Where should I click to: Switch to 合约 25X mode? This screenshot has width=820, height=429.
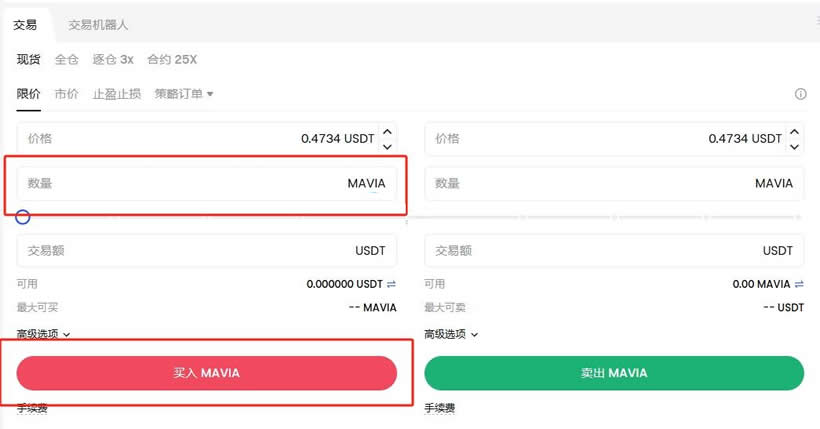click(x=172, y=59)
